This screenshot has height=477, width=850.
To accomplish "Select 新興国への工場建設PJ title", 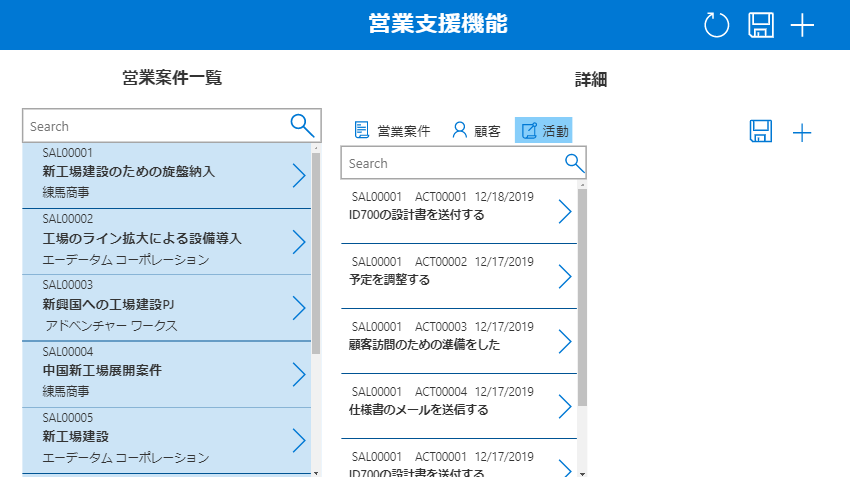I will coord(108,305).
